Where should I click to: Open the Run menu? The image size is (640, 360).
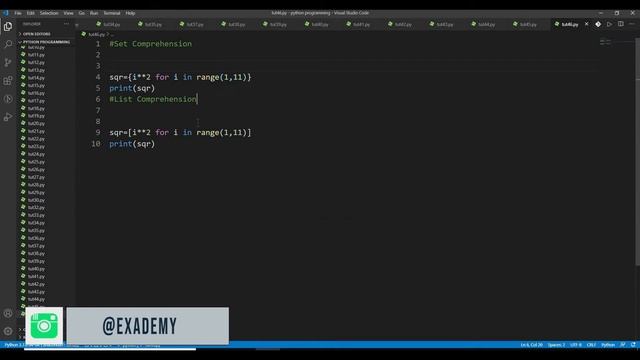tap(94, 13)
